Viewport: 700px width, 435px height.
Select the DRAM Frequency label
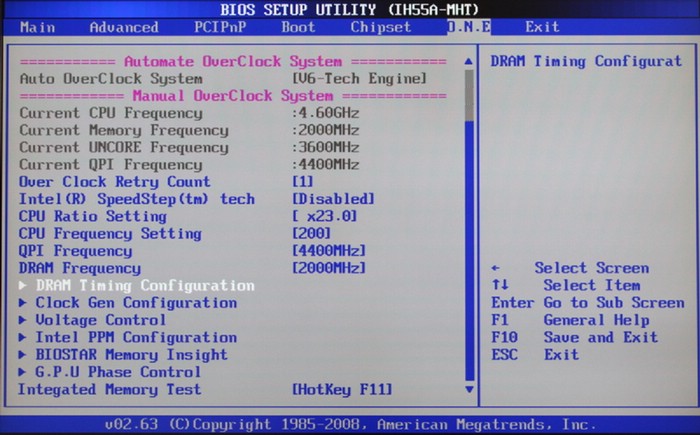pyautogui.click(x=79, y=268)
